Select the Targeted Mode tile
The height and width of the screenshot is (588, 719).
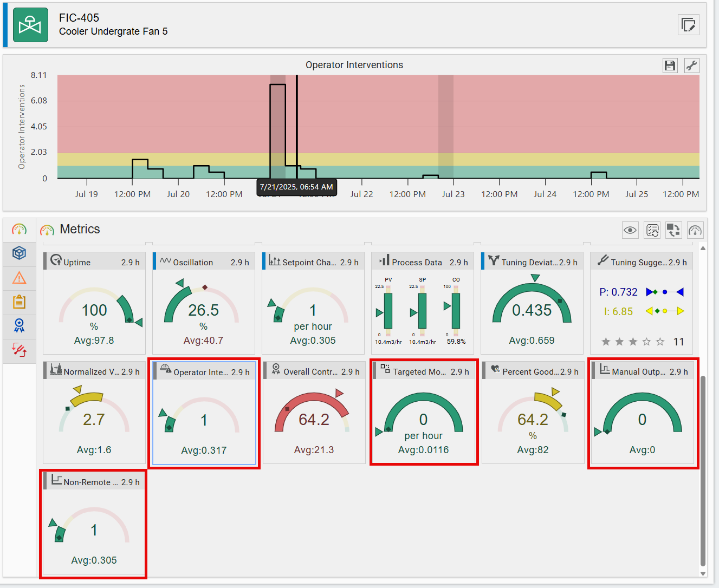[424, 413]
